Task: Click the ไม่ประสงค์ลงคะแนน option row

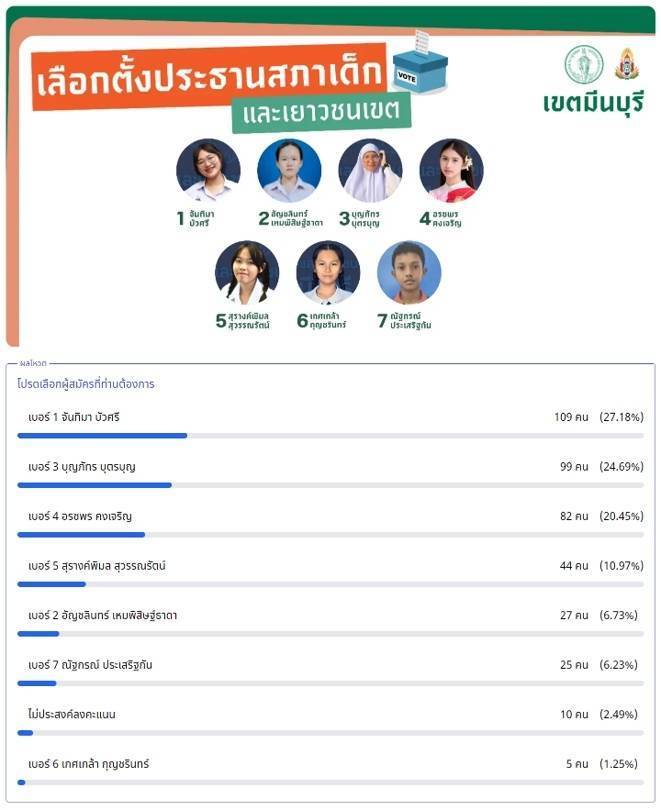Action: click(330, 722)
